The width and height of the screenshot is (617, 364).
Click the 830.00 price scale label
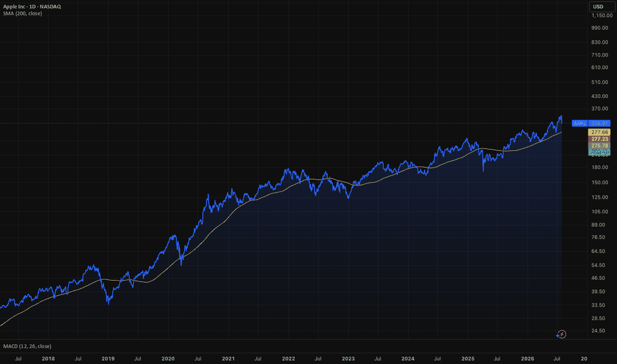(x=600, y=42)
